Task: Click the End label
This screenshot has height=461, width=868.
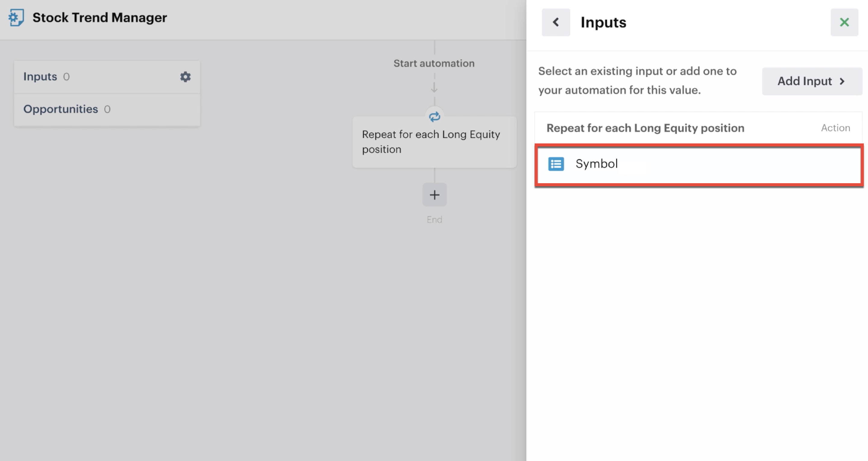Action: tap(434, 220)
